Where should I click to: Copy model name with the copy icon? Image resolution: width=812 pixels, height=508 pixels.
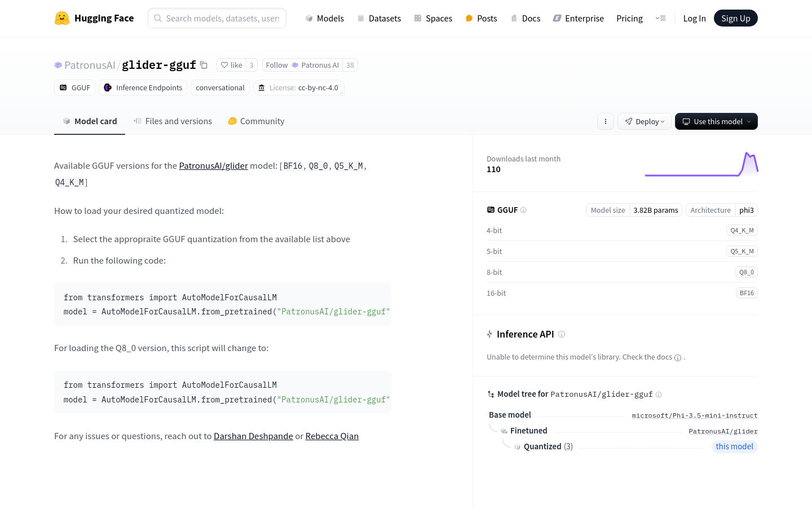[204, 65]
